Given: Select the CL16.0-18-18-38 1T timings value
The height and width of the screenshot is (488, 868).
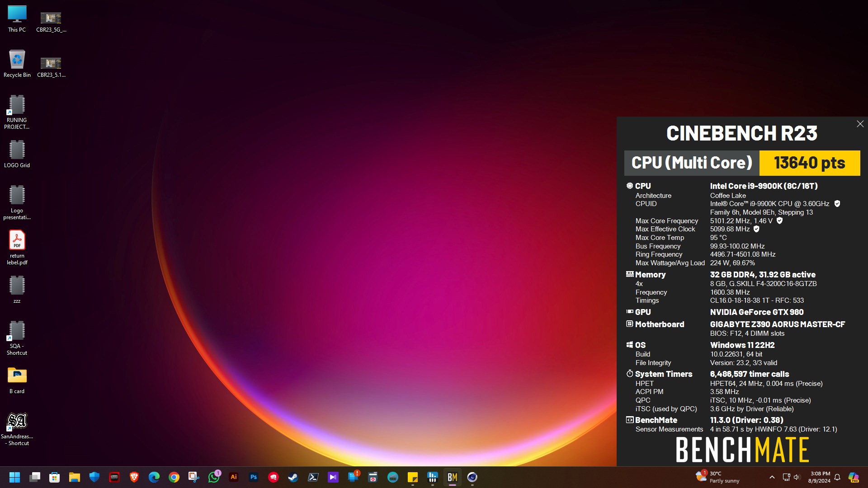Looking at the screenshot, I should 740,300.
